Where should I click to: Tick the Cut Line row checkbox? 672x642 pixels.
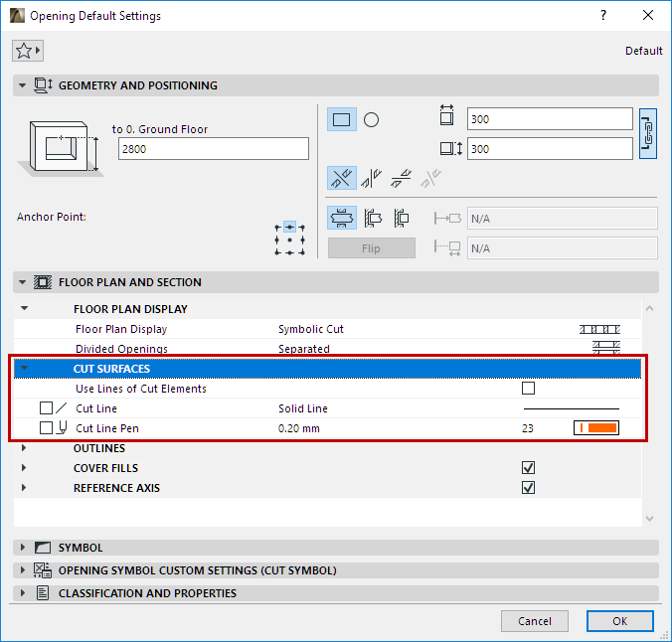[46, 408]
